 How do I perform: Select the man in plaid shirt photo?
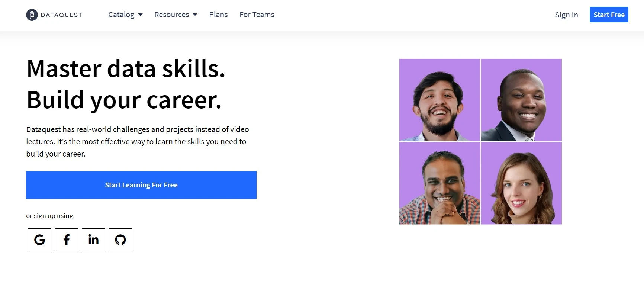(x=439, y=183)
